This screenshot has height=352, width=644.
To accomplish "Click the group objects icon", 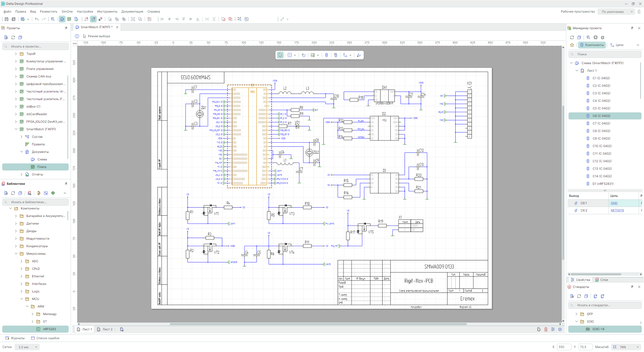I will (133, 19).
